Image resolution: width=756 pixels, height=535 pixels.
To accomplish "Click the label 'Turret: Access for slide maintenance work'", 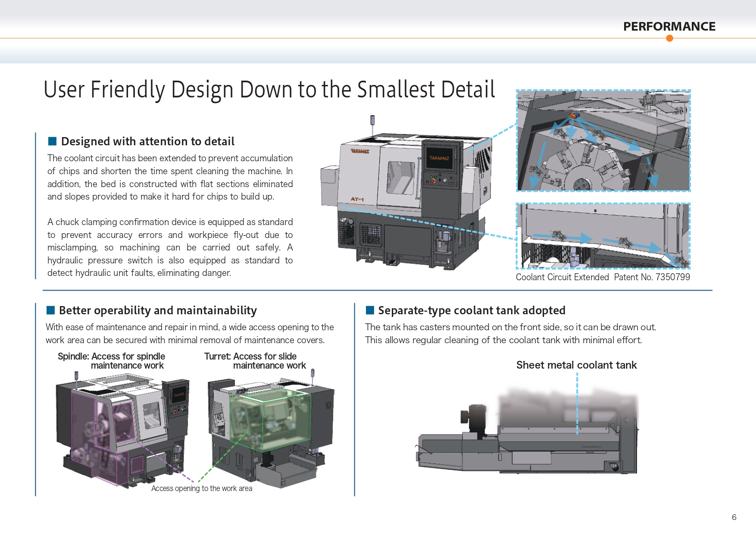I will [x=255, y=361].
